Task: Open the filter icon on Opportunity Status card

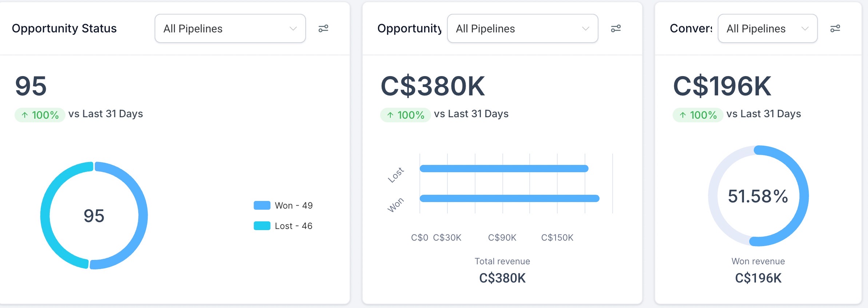Action: 323,28
